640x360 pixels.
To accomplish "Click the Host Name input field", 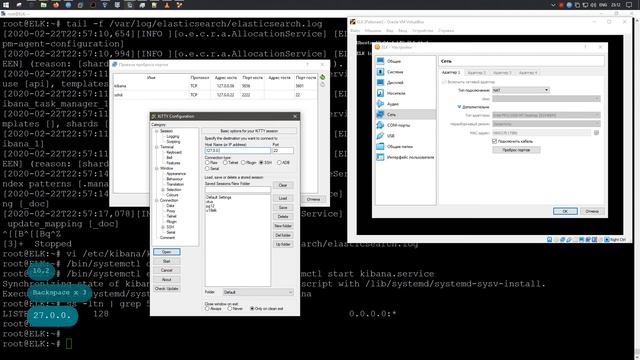I will pos(238,151).
